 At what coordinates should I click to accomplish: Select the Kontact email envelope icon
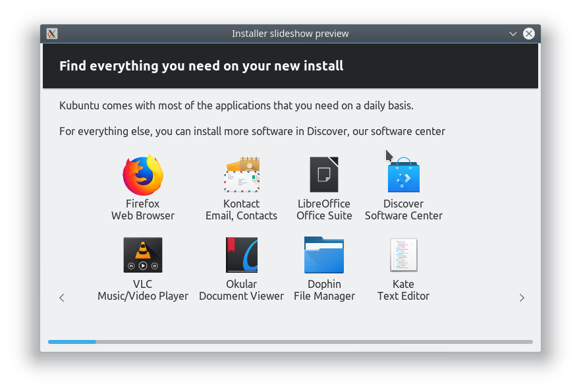242,175
